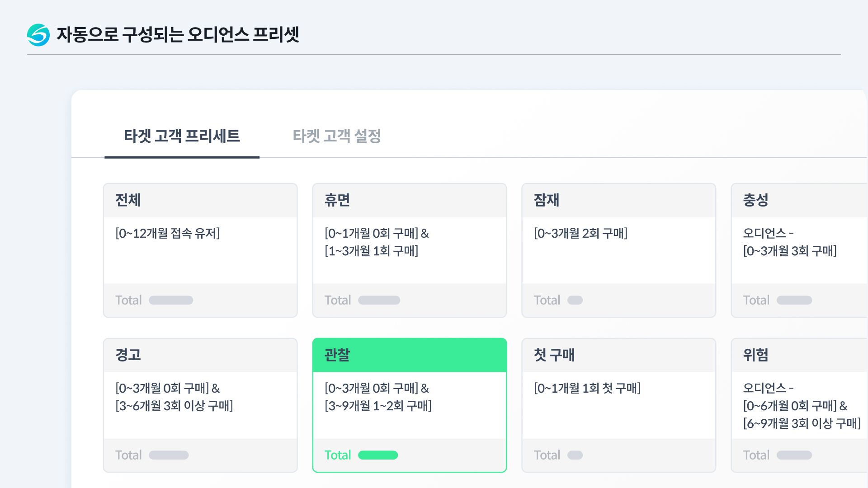Click the Total pill in 첫 구매

[575, 455]
